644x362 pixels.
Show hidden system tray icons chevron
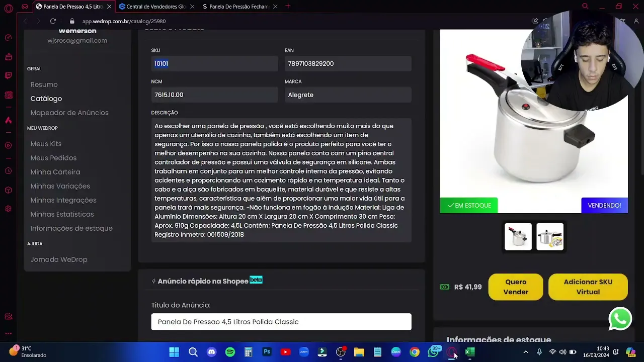pyautogui.click(x=526, y=352)
